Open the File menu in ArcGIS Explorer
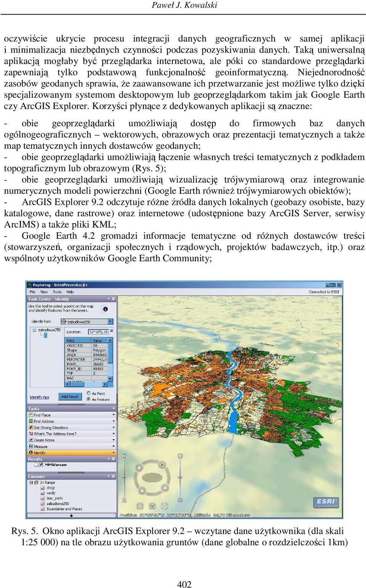Viewport: 366px width, 588px height. point(32,292)
